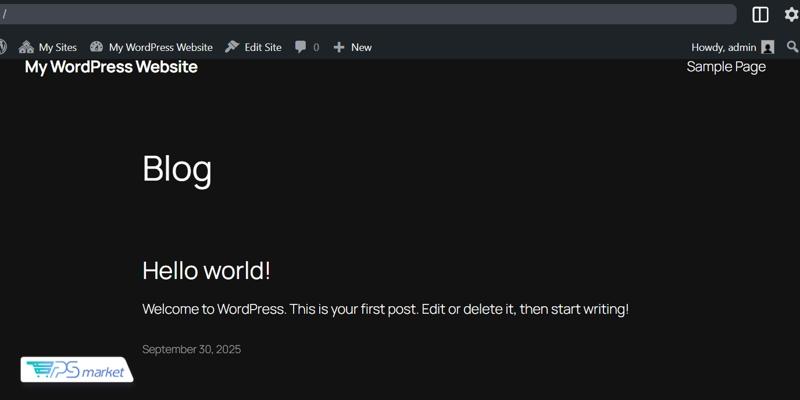The image size is (800, 400).
Task: Select Edit Site in the admin bar
Action: [x=263, y=47]
